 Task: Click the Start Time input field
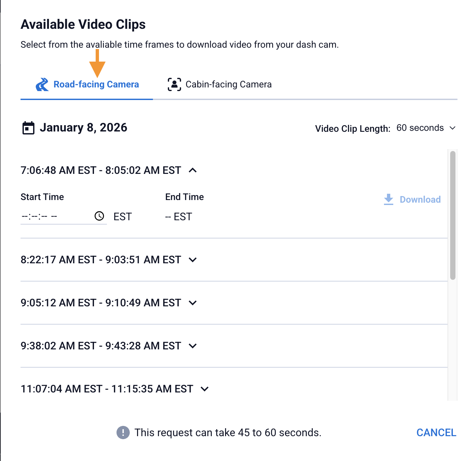click(56, 217)
